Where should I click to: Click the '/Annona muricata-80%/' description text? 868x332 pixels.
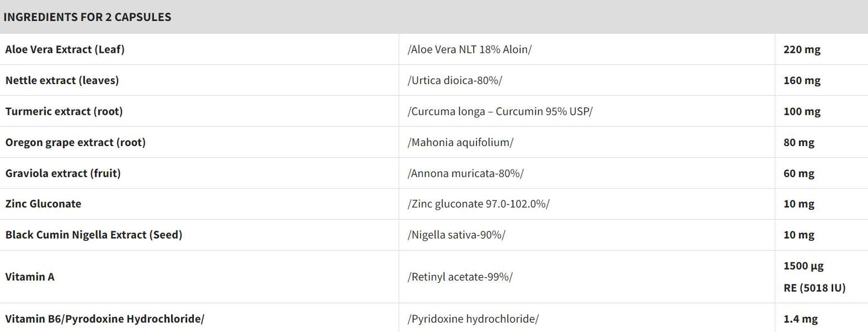click(465, 173)
